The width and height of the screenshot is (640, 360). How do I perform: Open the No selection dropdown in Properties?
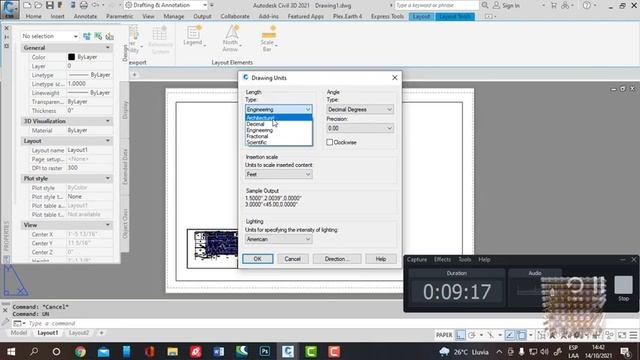click(49, 36)
